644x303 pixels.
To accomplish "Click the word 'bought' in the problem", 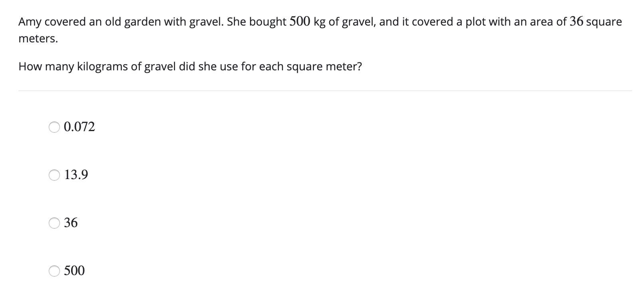I will 268,22.
